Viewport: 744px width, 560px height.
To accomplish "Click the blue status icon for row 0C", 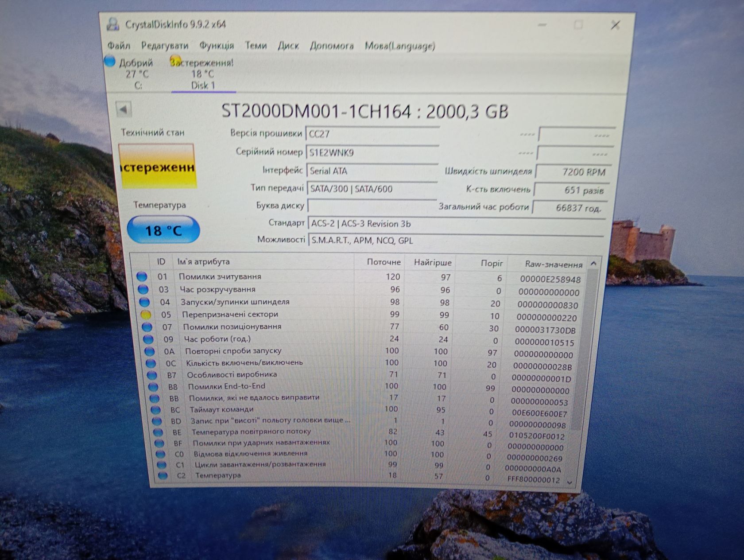I will pos(151,363).
